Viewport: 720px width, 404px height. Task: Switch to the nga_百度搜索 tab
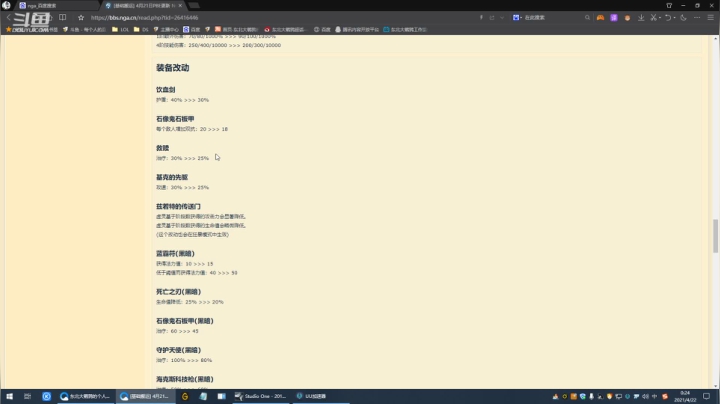[57, 6]
